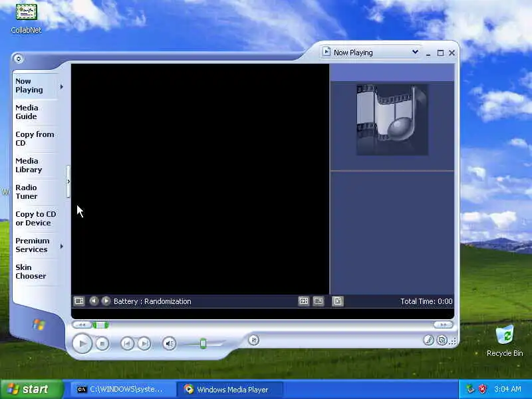Click the Windows logo in the player

click(x=39, y=325)
